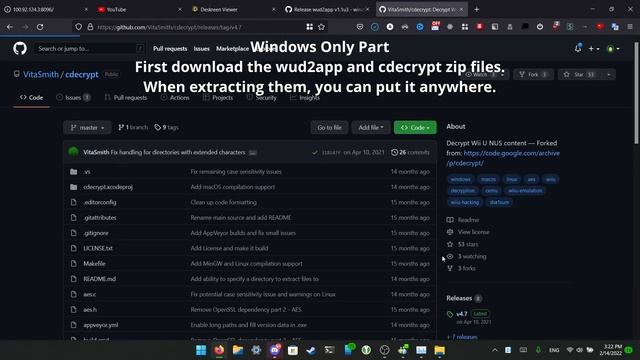
Task: Show hidden system tray icons chevron
Action: click(495, 350)
